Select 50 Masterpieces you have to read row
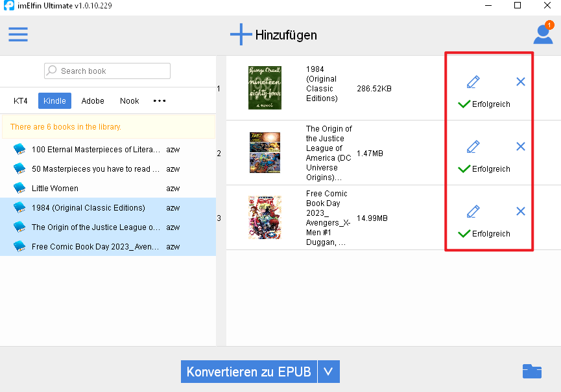Viewport: 561px width, 392px height. coord(108,168)
